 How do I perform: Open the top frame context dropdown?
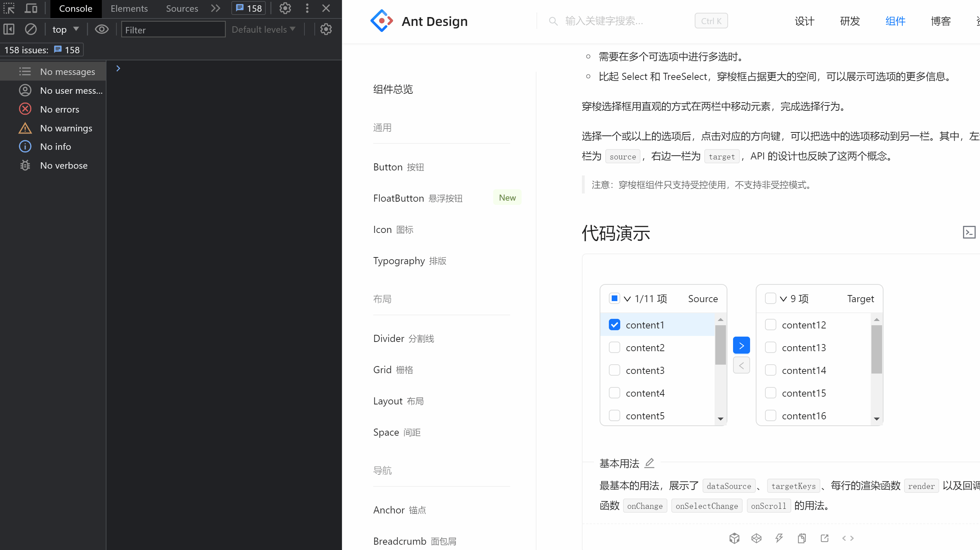click(65, 29)
